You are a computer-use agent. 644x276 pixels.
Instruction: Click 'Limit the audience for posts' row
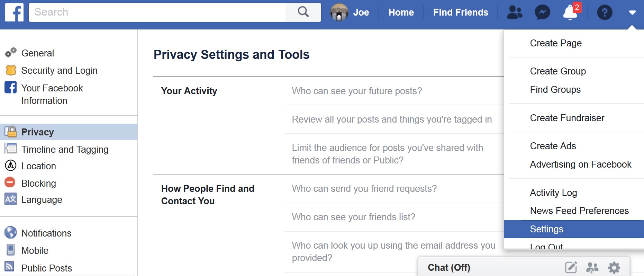tap(388, 154)
